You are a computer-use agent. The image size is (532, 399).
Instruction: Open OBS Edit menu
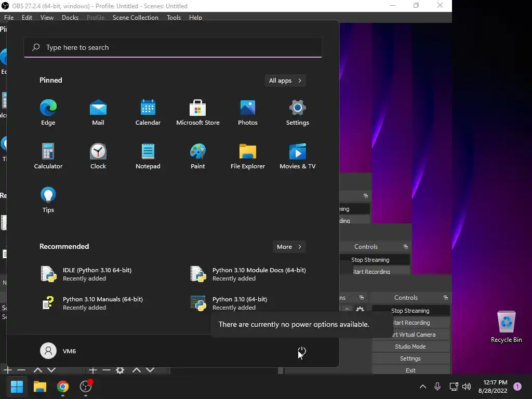click(27, 17)
